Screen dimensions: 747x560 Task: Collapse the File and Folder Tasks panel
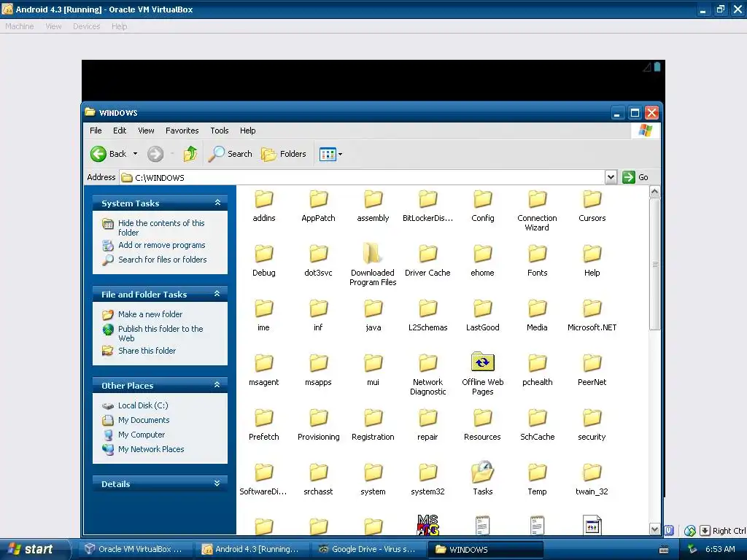(217, 294)
